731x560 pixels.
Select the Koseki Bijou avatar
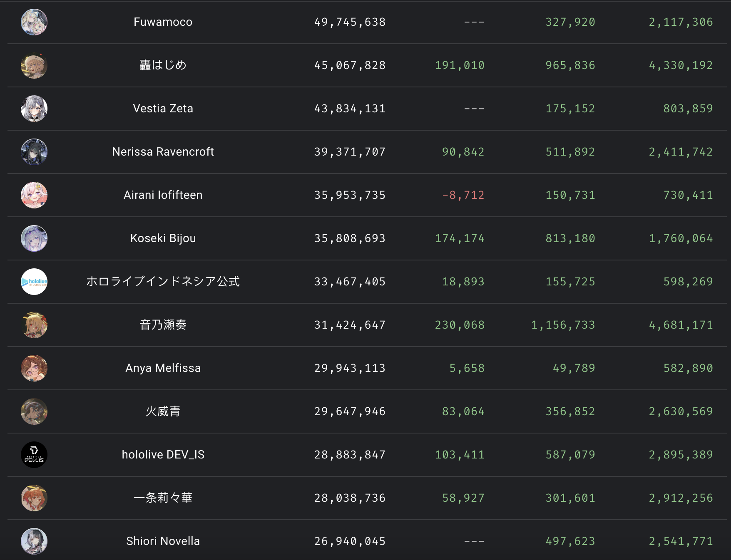coord(34,238)
